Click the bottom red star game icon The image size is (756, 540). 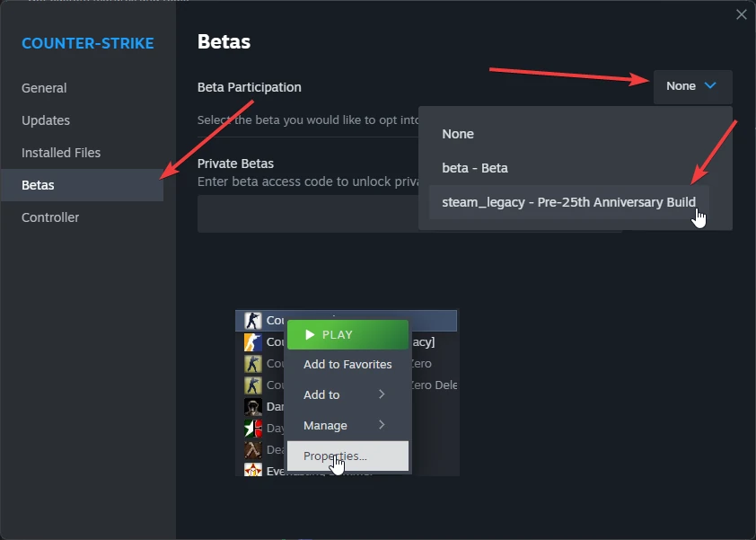pos(252,470)
